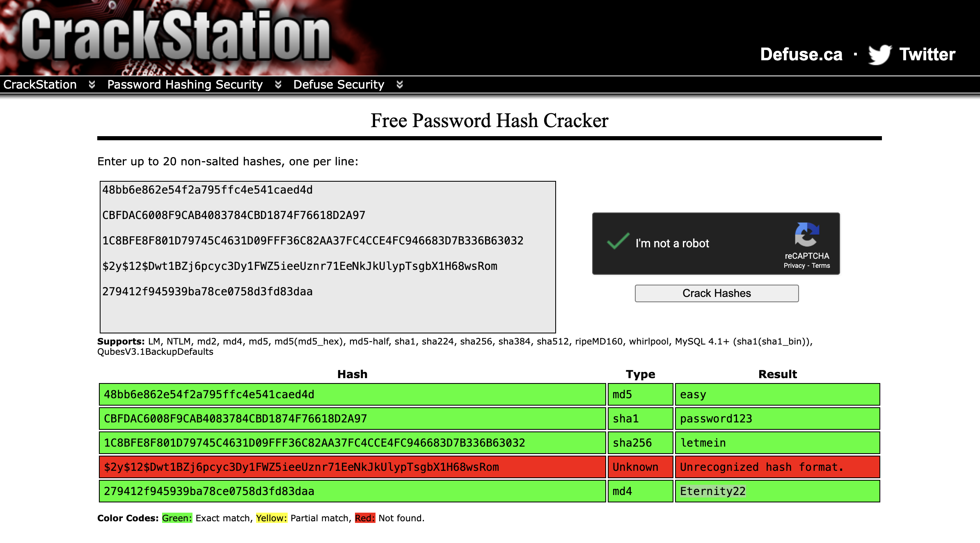Click the Yellow color code label
The image size is (980, 543).
[x=271, y=518]
